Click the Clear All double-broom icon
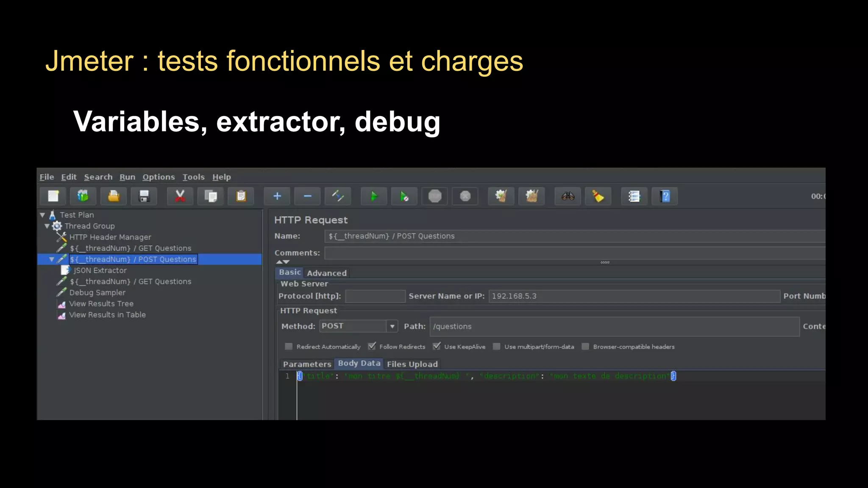This screenshot has width=868, height=488. click(x=532, y=196)
